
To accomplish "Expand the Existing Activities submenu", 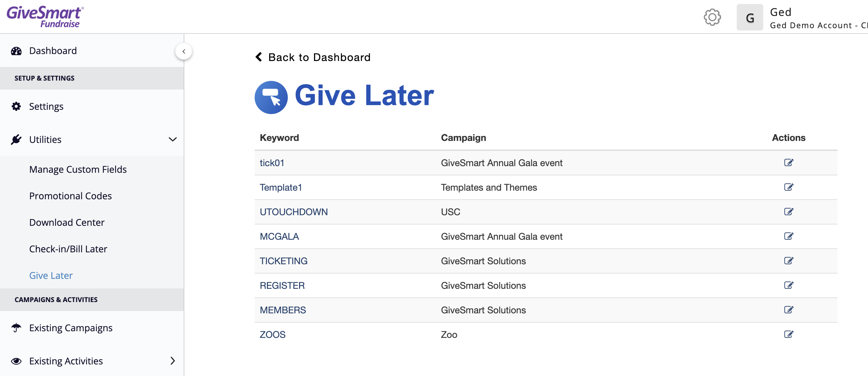I will coord(172,361).
